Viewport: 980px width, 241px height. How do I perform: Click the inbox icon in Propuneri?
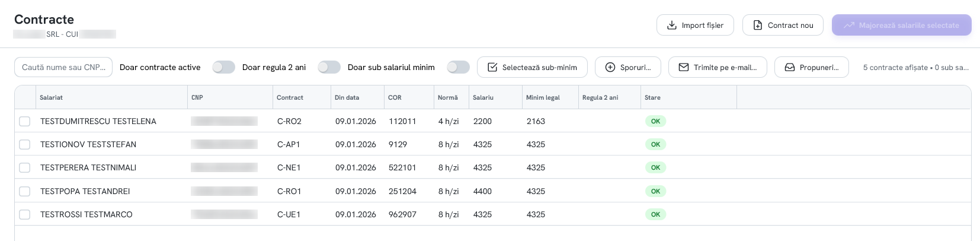[x=790, y=67]
